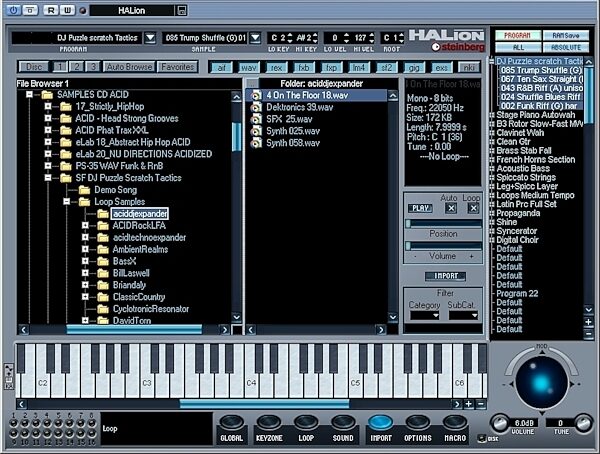Viewport: 600px width, 454px height.
Task: Toggle the Loop preview checkbox
Action: click(473, 208)
